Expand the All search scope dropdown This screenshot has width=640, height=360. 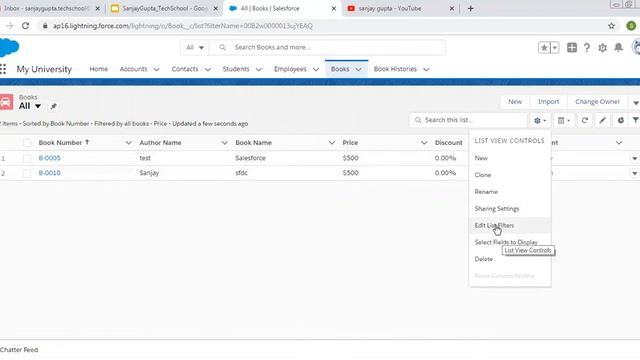click(x=195, y=48)
